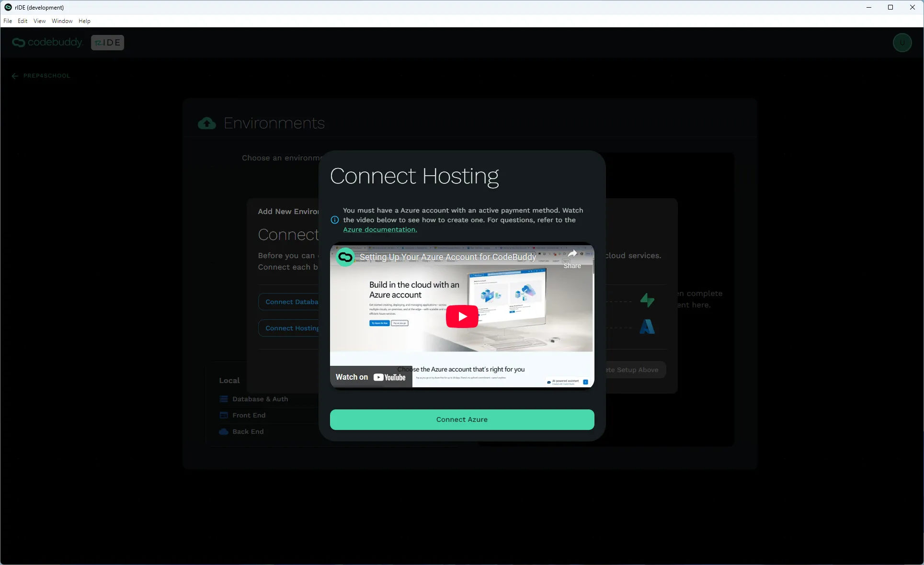Click the Environments heading text
This screenshot has height=565, width=924.
(274, 124)
